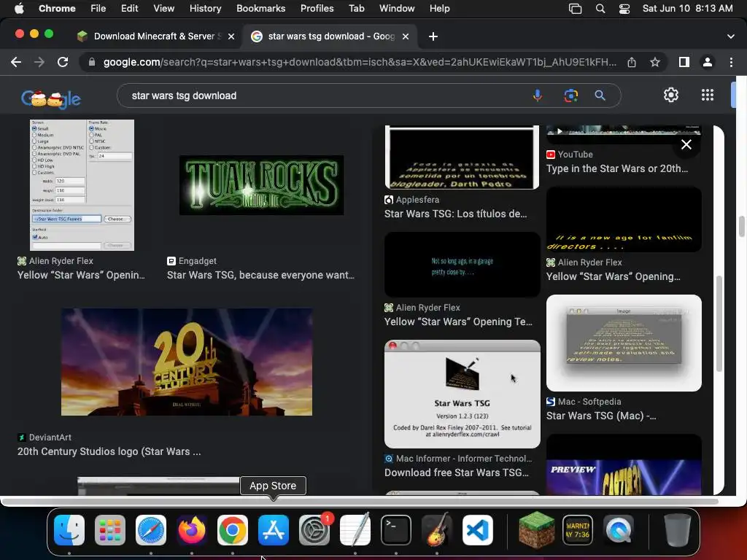Open Visual Studio Code from the Dock

click(477, 530)
